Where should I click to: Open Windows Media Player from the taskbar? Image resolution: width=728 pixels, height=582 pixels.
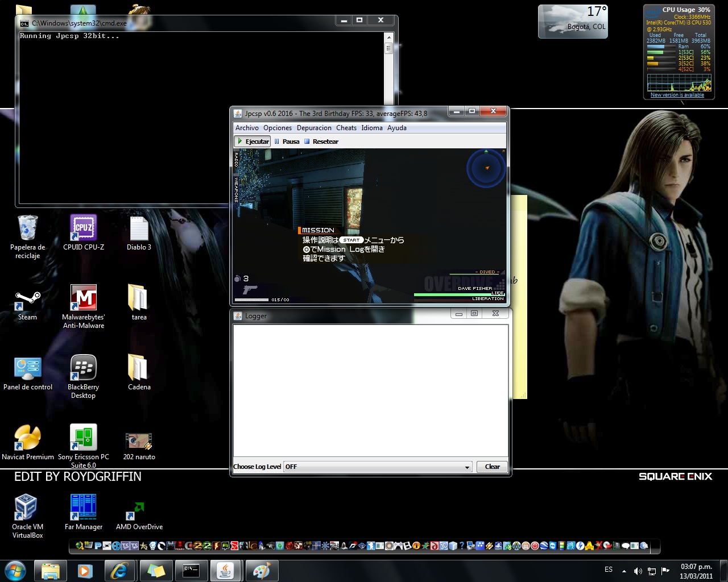coord(85,571)
